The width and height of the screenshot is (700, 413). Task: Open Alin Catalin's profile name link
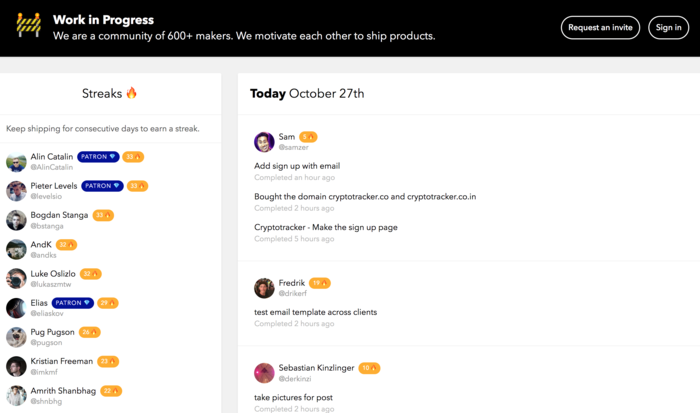[x=52, y=157]
